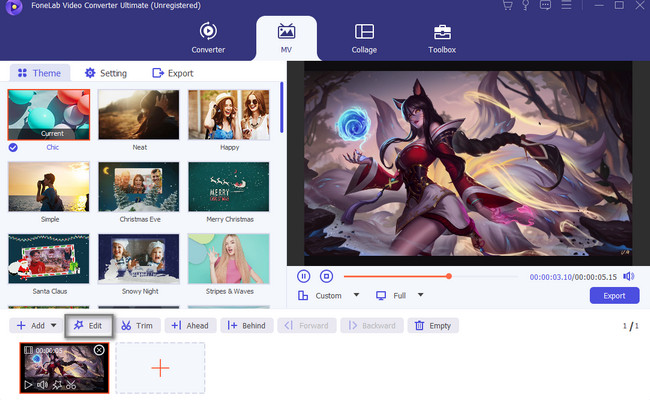Select the Merry Christmas theme thumbnail
This screenshot has width=650, height=400.
[x=229, y=187]
